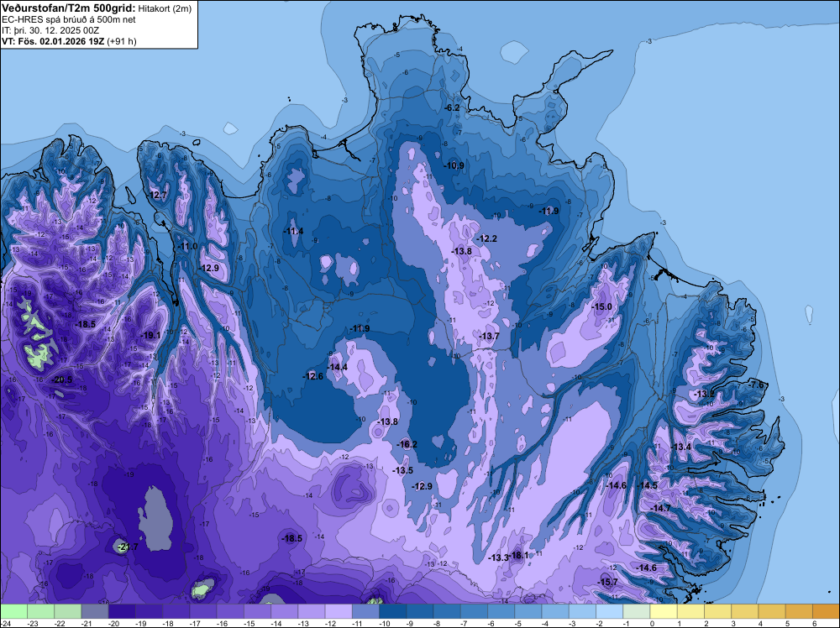Viewport: 840px width, 628px height.
Task: Select the -7.6 temperature label
Action: (x=756, y=385)
